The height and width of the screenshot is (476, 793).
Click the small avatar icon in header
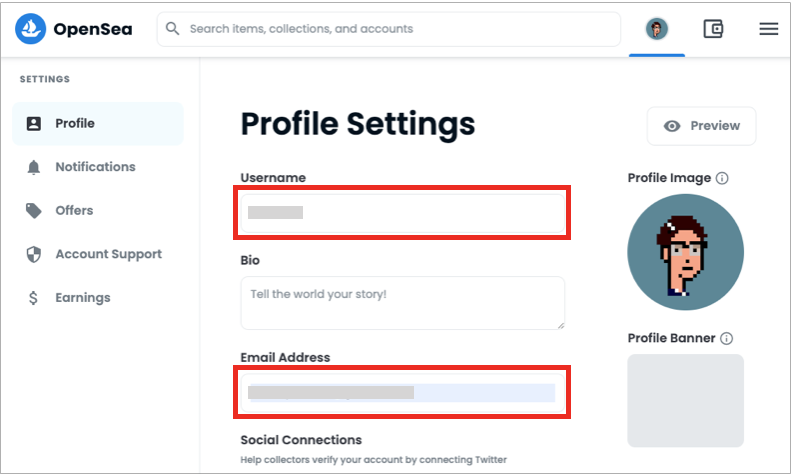coord(656,29)
